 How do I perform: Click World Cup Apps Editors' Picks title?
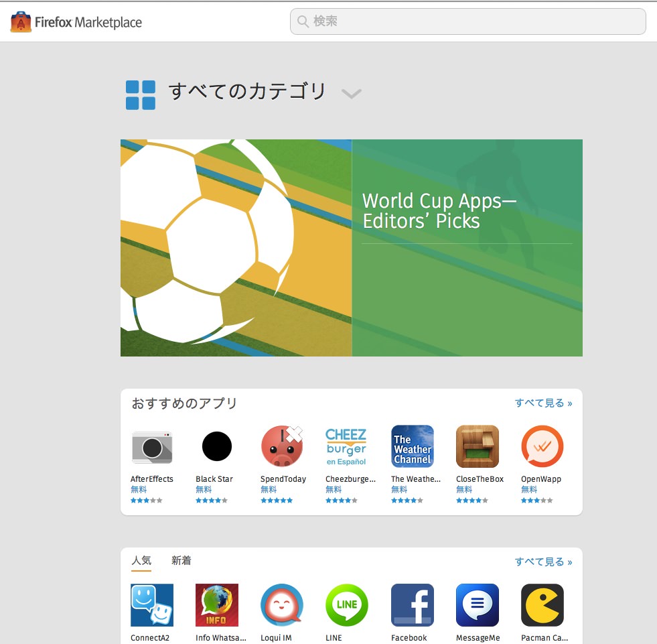439,211
